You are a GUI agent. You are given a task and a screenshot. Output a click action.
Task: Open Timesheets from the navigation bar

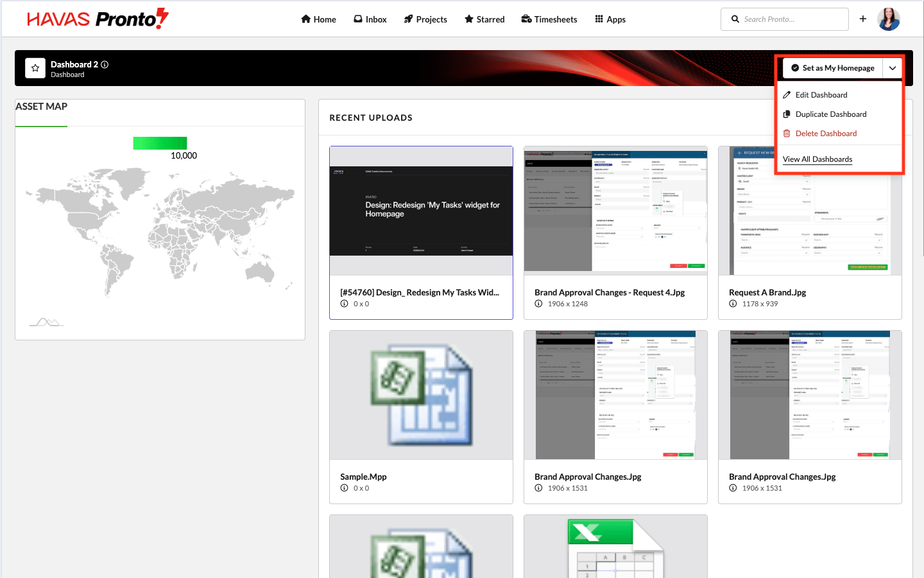tap(549, 19)
